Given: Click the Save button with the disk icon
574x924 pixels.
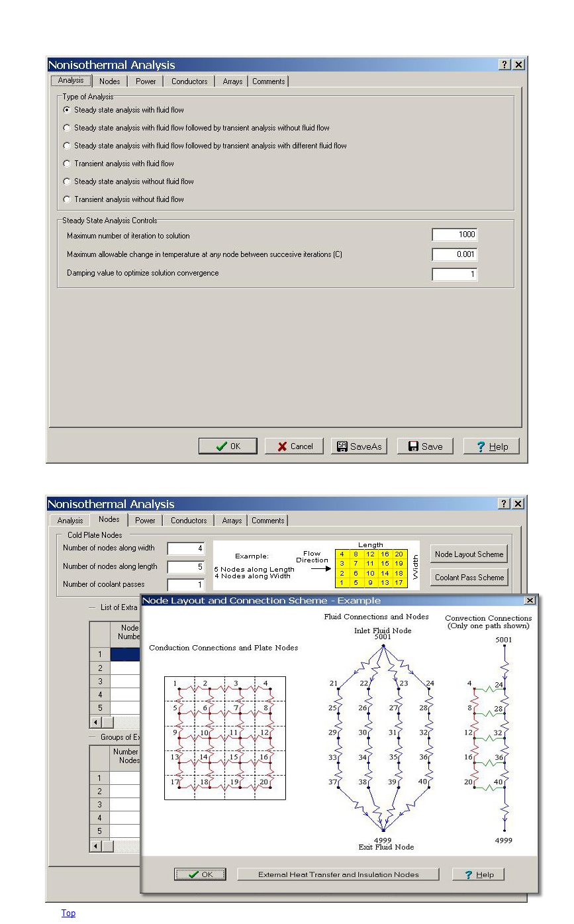Looking at the screenshot, I should click(x=425, y=446).
